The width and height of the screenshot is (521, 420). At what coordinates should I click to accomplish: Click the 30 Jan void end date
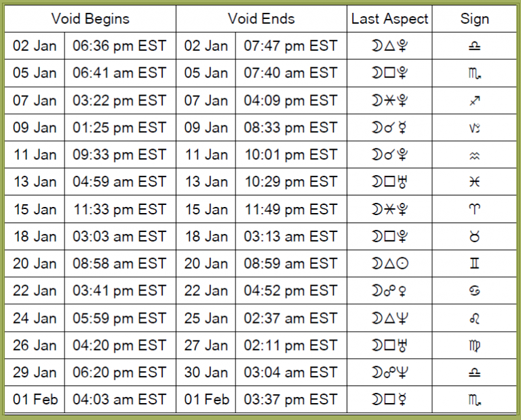206,373
